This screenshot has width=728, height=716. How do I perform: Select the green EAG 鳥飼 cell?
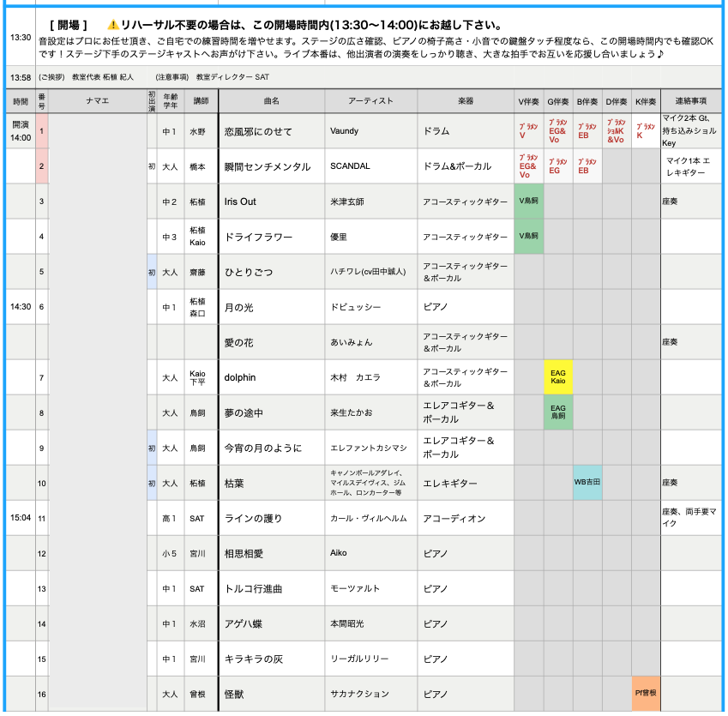[x=558, y=412]
